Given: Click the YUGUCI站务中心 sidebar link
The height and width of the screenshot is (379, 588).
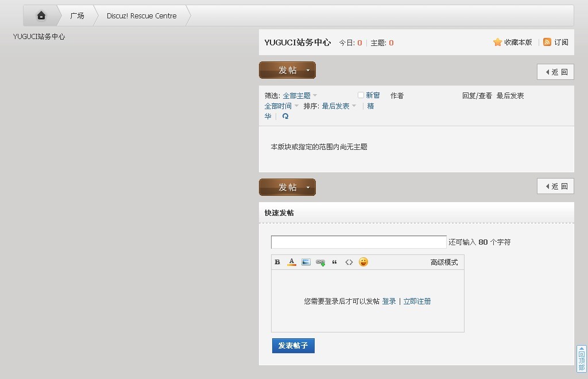Looking at the screenshot, I should pyautogui.click(x=39, y=36).
